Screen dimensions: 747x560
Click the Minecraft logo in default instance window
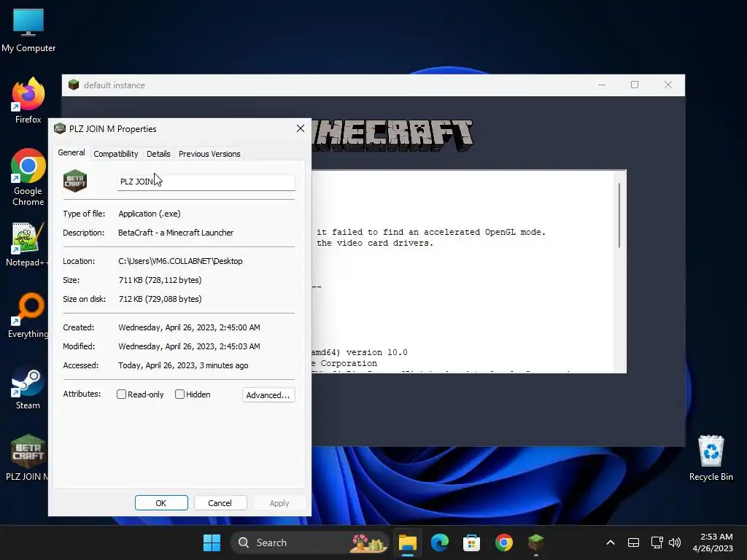click(392, 135)
